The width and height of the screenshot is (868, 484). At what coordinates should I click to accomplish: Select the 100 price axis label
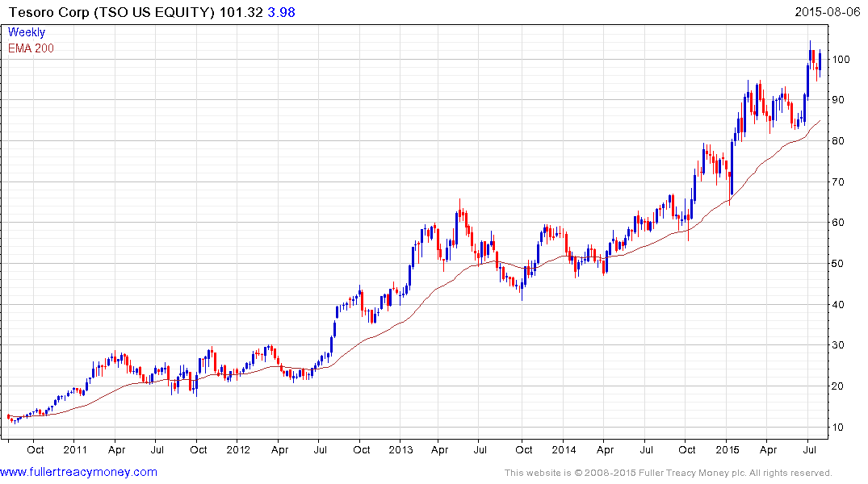coord(841,59)
